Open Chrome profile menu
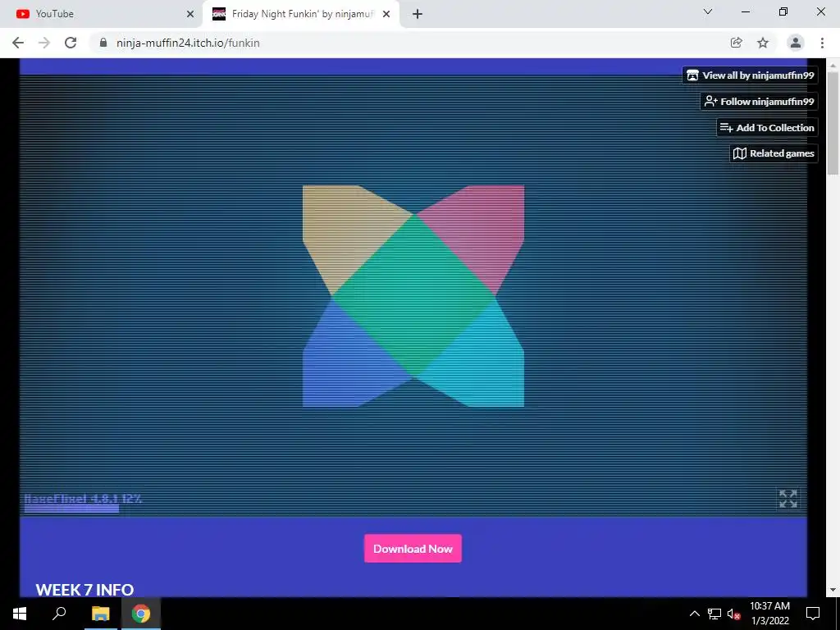 pos(796,43)
